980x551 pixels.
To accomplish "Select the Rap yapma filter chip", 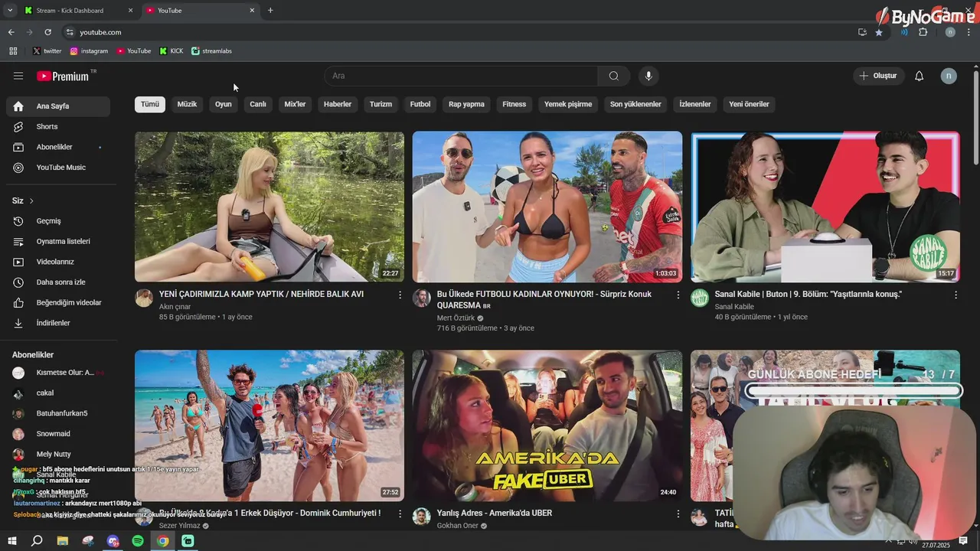I will (466, 104).
